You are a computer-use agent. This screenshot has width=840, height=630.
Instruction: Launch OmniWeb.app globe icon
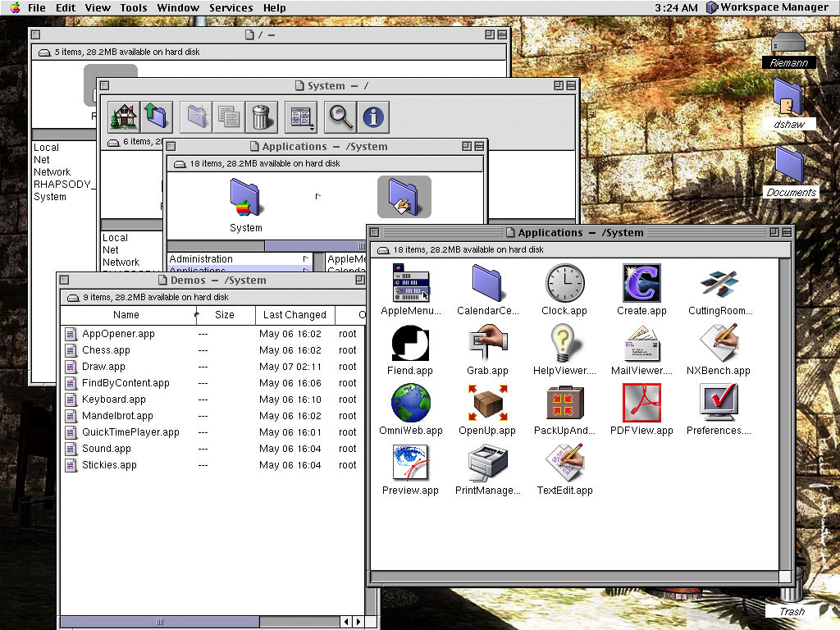(411, 403)
